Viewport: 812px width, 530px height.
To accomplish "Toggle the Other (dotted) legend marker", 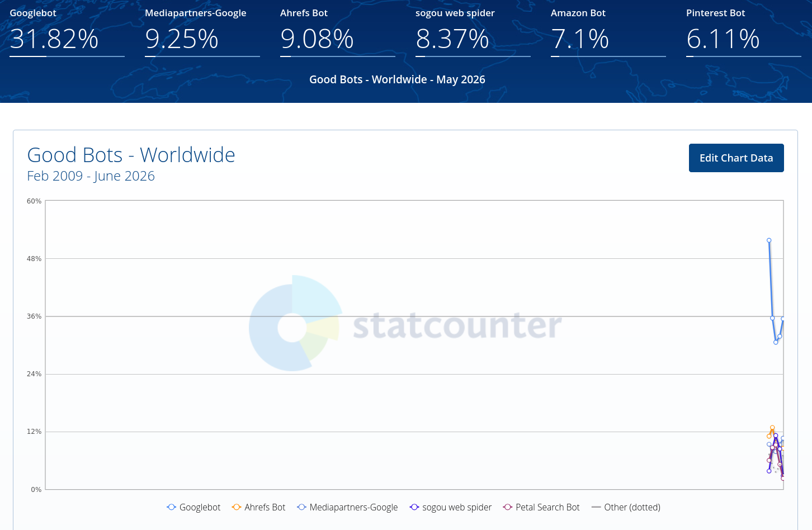I will pyautogui.click(x=596, y=507).
